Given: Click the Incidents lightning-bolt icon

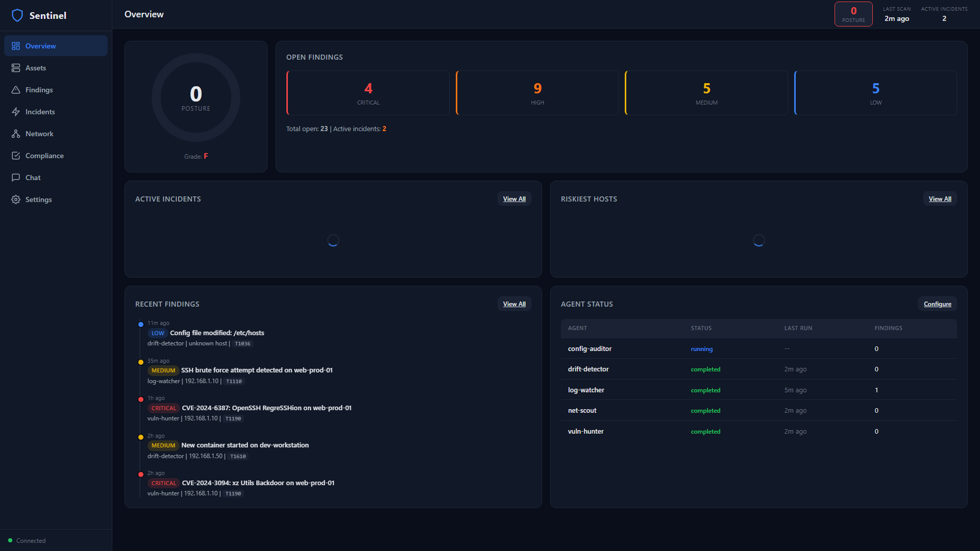Looking at the screenshot, I should click(16, 111).
